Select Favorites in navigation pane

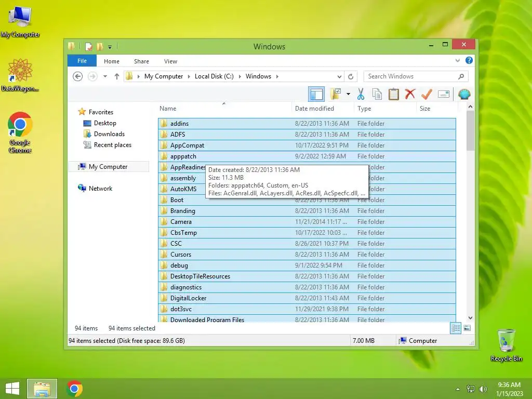pyautogui.click(x=101, y=112)
